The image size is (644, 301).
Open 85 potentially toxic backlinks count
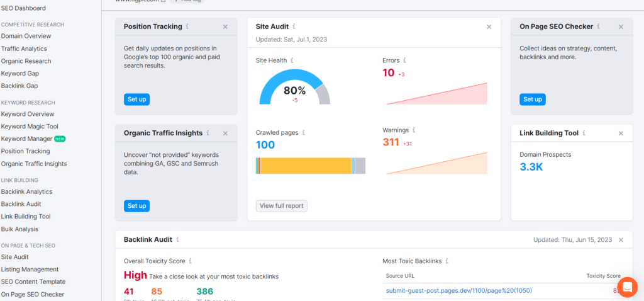coord(157,292)
